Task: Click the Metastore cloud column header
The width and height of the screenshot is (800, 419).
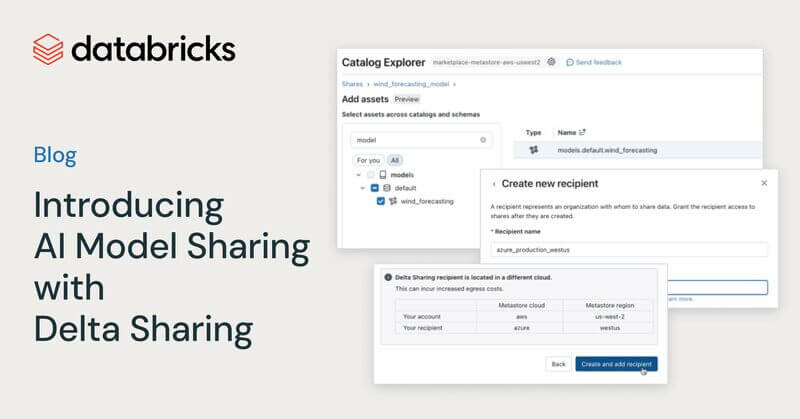Action: [521, 305]
